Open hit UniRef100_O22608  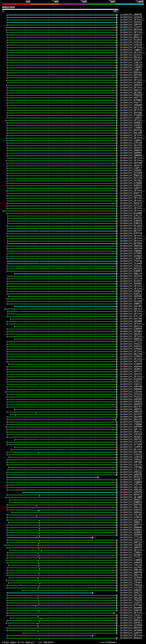pos(131,17)
